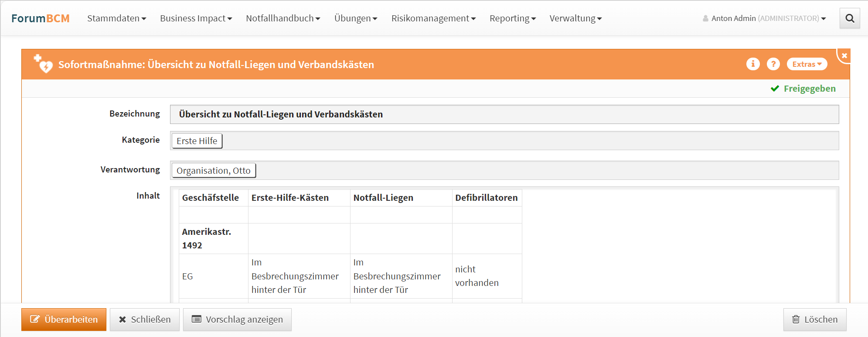Select the Erste Hilfe category tag
This screenshot has width=868, height=337.
point(197,141)
